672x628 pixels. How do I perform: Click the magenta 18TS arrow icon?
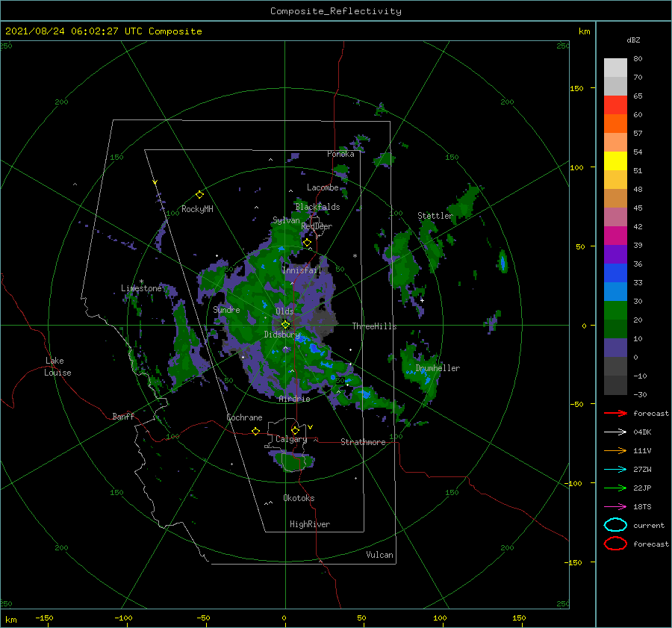[x=615, y=507]
